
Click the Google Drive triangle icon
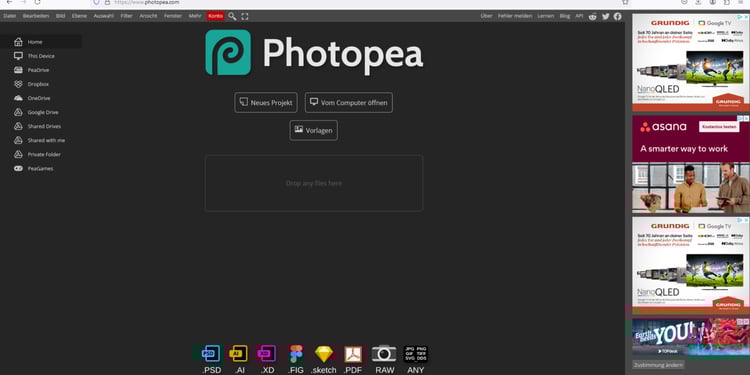click(18, 112)
